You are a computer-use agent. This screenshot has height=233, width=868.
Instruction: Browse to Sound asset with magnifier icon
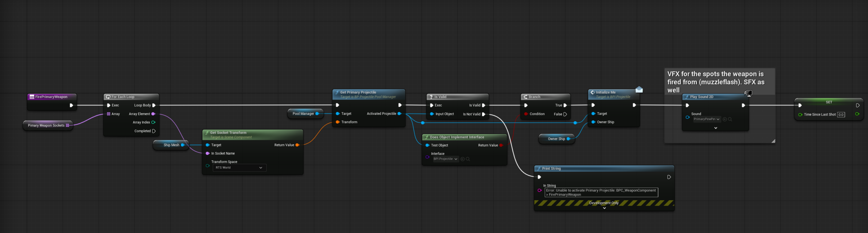click(730, 119)
